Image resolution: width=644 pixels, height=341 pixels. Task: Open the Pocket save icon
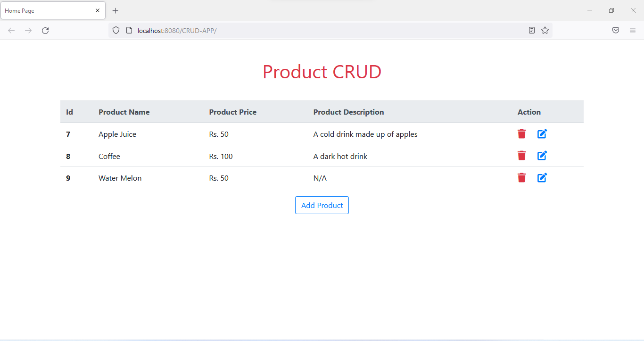(616, 31)
